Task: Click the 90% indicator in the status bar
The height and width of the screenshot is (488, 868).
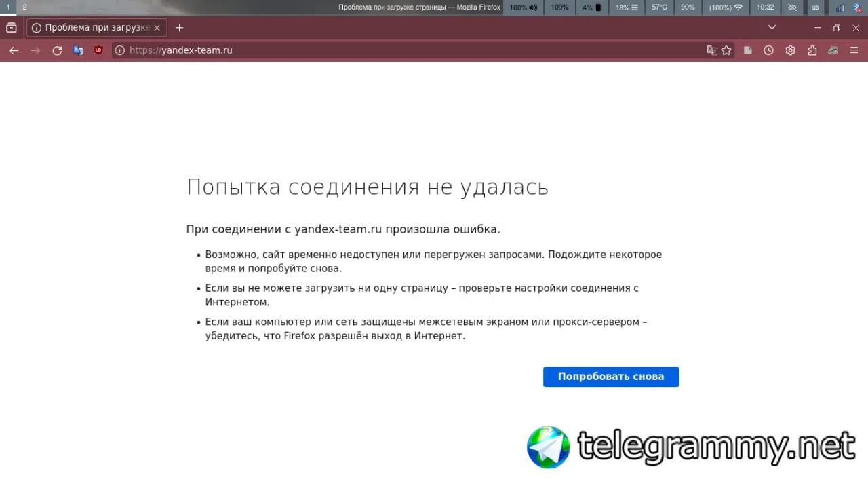Action: (x=688, y=7)
